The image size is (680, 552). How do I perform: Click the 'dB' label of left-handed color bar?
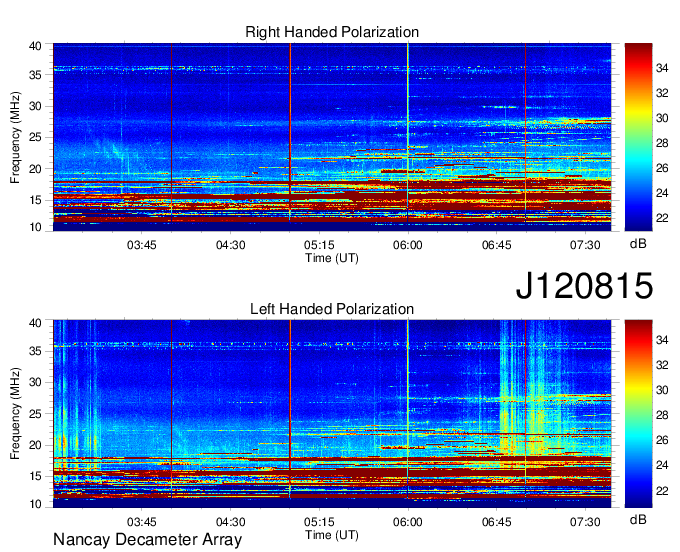coord(638,519)
